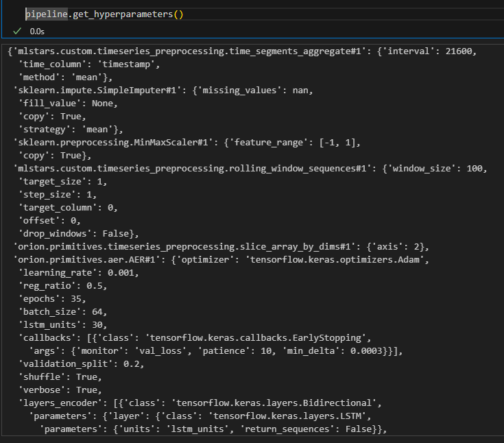Click the code cell input 'pipeline.get_hyperparameters()'
The width and height of the screenshot is (504, 443).
pos(104,14)
